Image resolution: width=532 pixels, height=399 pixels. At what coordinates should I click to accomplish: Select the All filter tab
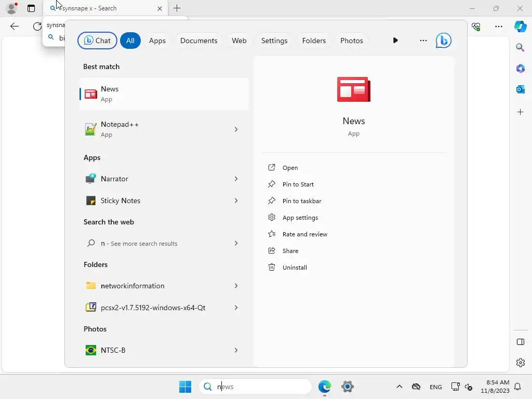pyautogui.click(x=130, y=41)
